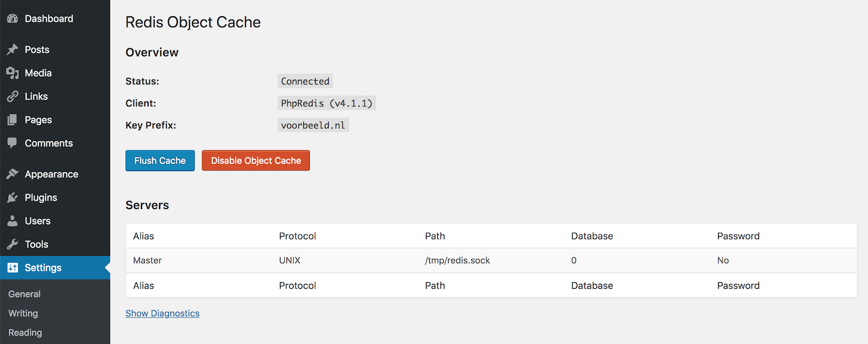Image resolution: width=868 pixels, height=344 pixels.
Task: Click the voorbeeld.nl key prefix value
Action: (x=313, y=126)
